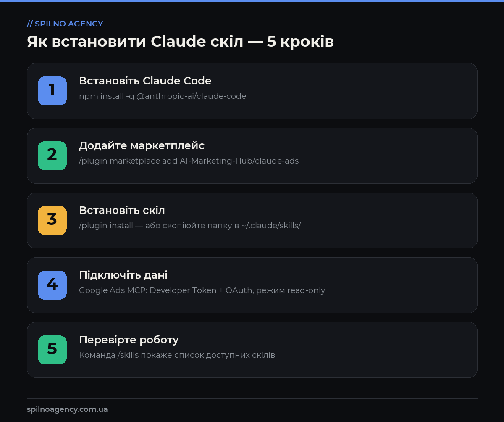Click the green number 2 badge
The height and width of the screenshot is (422, 504).
coord(52,156)
